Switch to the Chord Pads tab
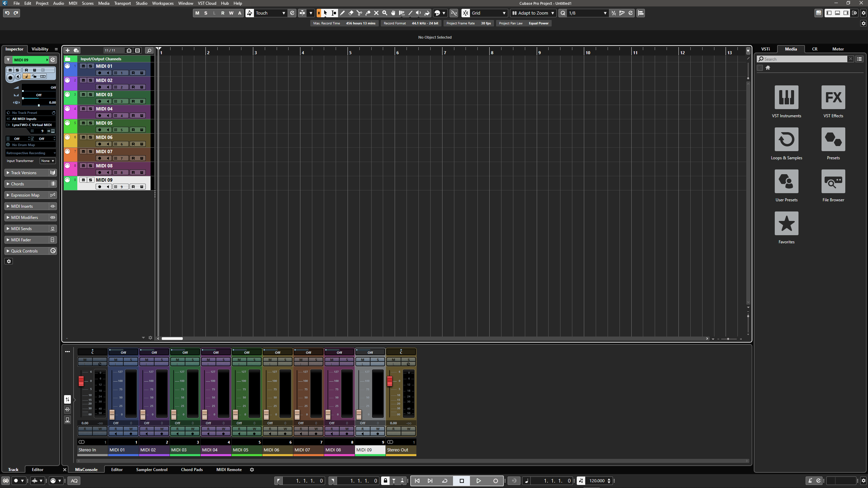This screenshot has height=488, width=868. pos(192,470)
